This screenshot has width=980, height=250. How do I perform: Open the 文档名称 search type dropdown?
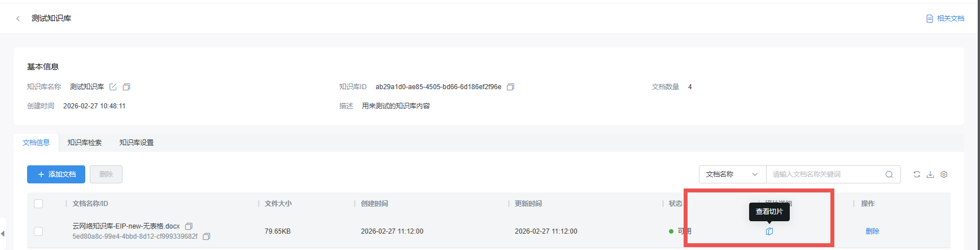coord(732,174)
